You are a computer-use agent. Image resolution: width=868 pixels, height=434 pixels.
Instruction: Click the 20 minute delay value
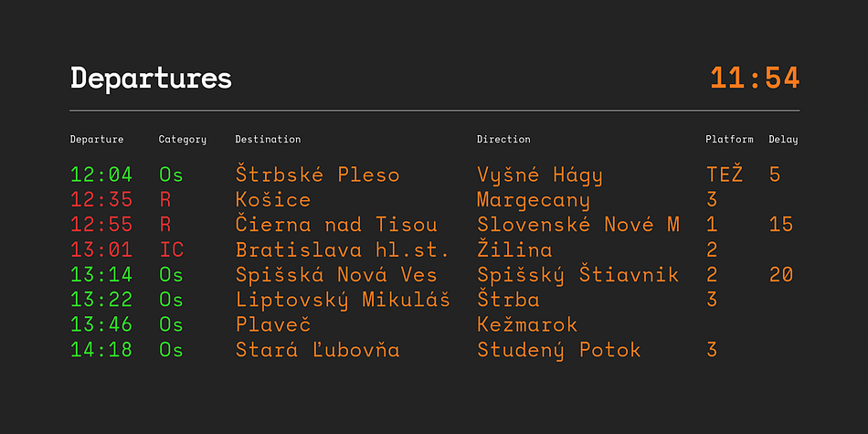pos(781,275)
